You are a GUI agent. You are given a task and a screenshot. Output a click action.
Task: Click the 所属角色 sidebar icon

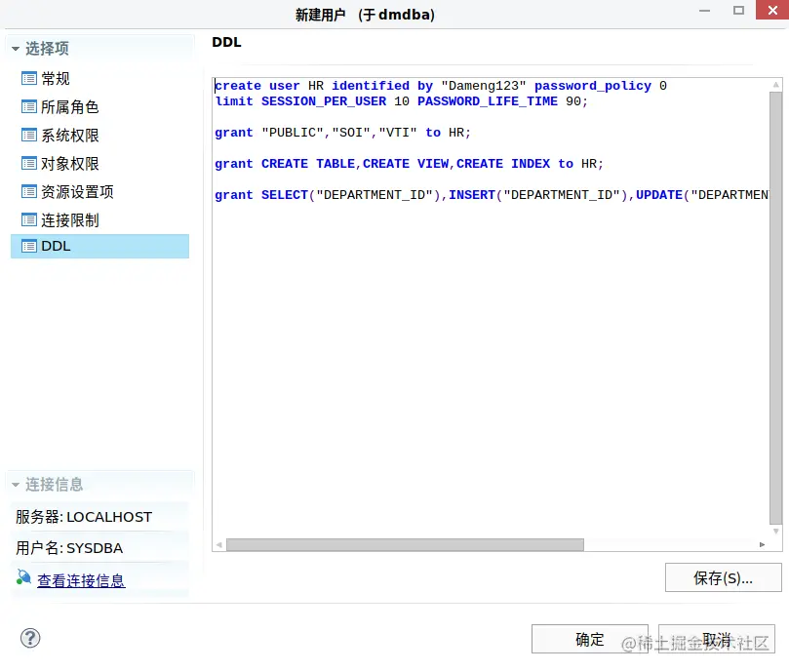pyautogui.click(x=30, y=106)
